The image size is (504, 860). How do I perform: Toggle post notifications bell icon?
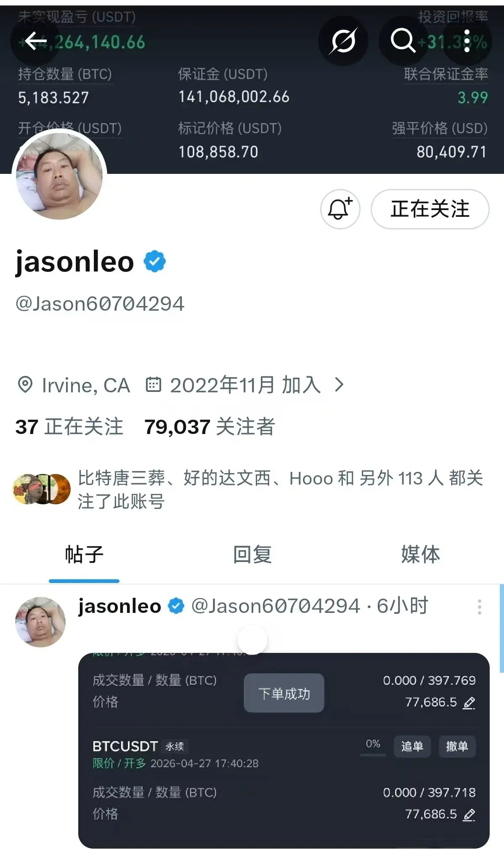[x=340, y=209]
